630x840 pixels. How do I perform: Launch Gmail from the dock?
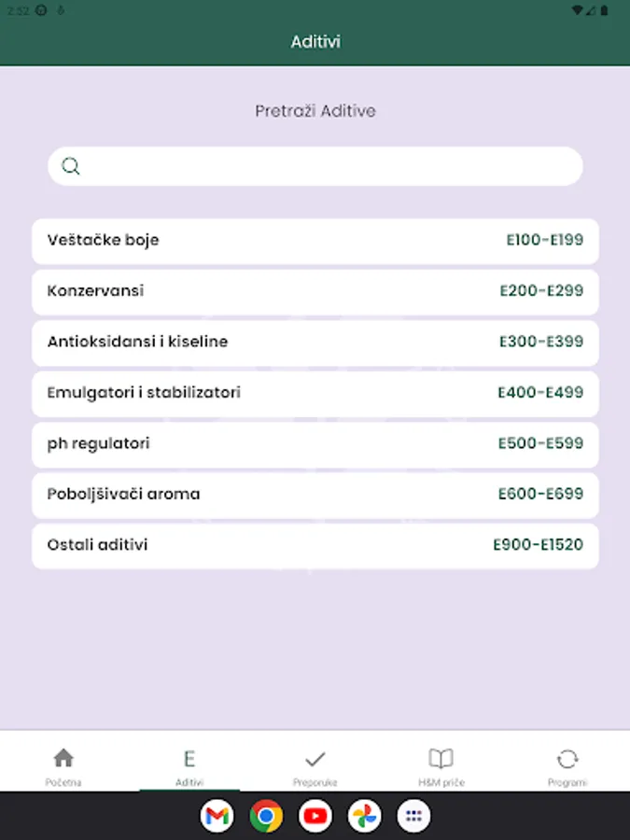pos(217,817)
